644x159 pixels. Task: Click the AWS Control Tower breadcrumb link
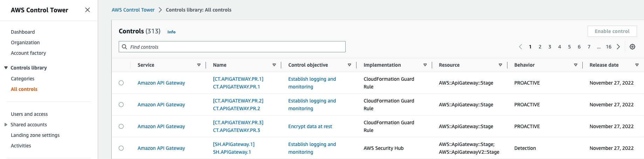pyautogui.click(x=133, y=10)
